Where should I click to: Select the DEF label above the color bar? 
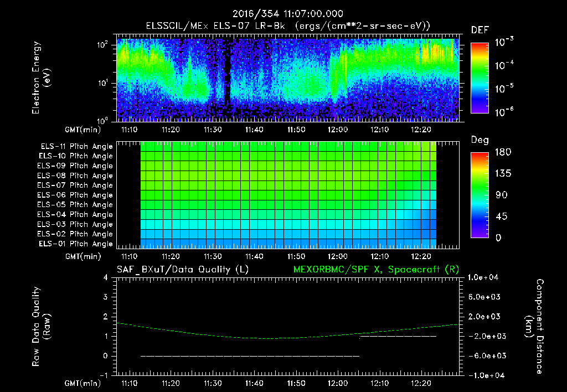pyautogui.click(x=480, y=30)
